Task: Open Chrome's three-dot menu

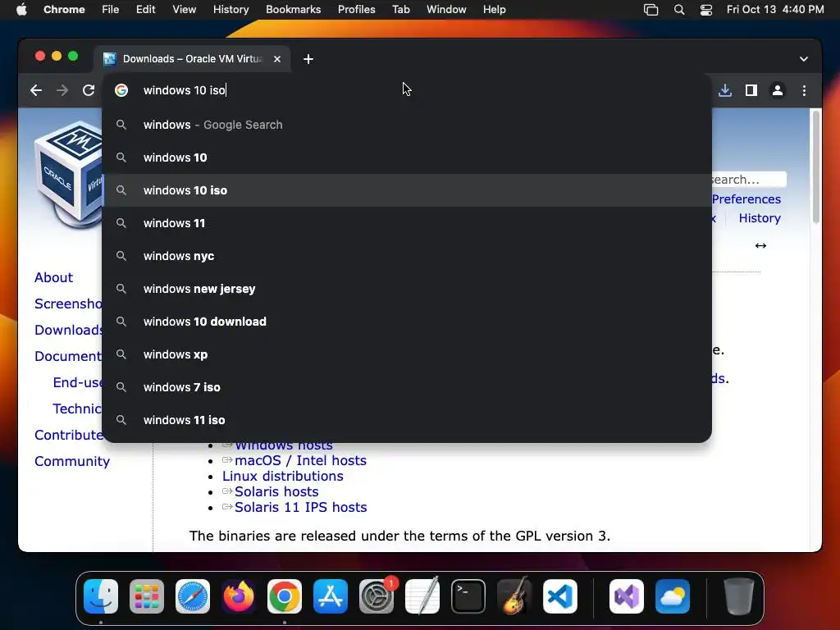Action: click(804, 90)
